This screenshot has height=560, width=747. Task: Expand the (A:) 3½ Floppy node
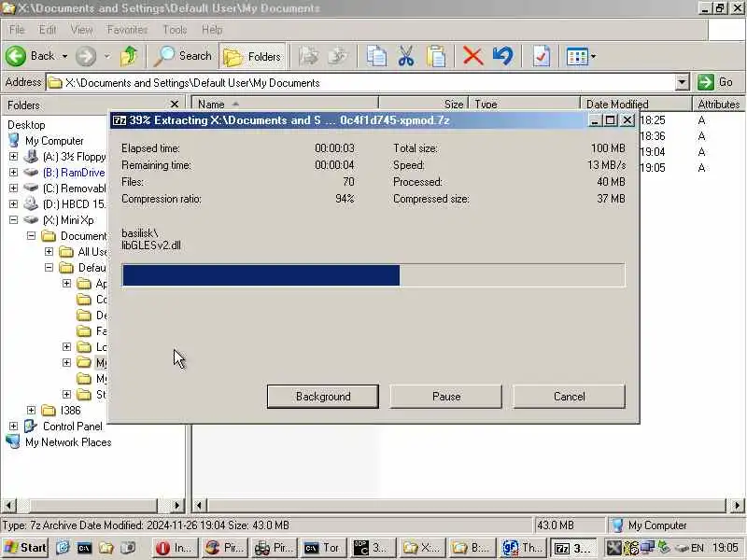click(13, 157)
